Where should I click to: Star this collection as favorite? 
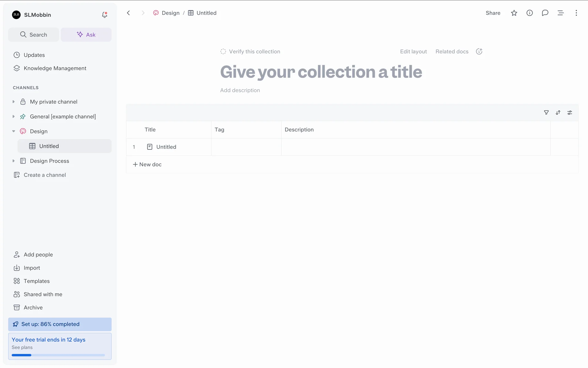tap(514, 13)
